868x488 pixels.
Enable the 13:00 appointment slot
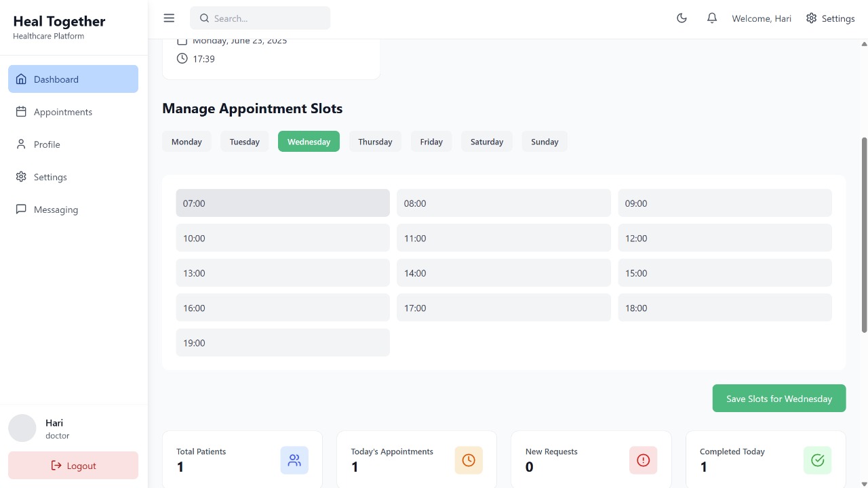point(282,272)
